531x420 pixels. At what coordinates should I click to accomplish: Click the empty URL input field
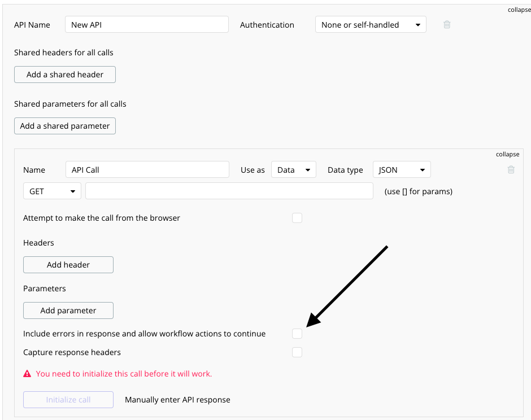coord(229,191)
